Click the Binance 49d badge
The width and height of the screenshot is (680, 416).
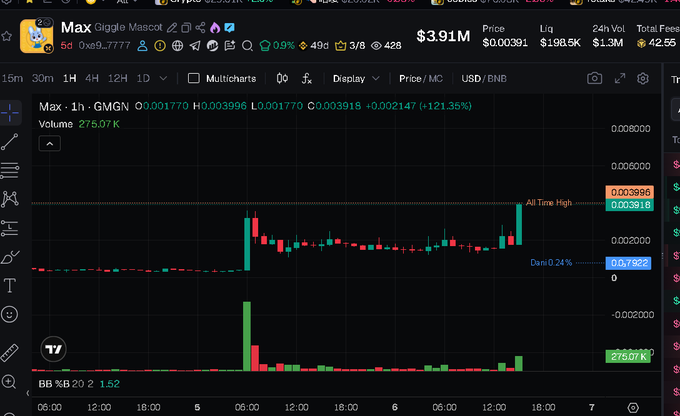point(314,46)
